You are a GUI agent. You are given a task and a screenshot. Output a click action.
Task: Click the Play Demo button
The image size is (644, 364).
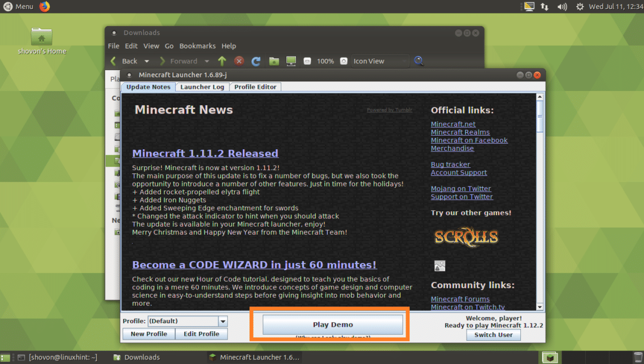(333, 324)
